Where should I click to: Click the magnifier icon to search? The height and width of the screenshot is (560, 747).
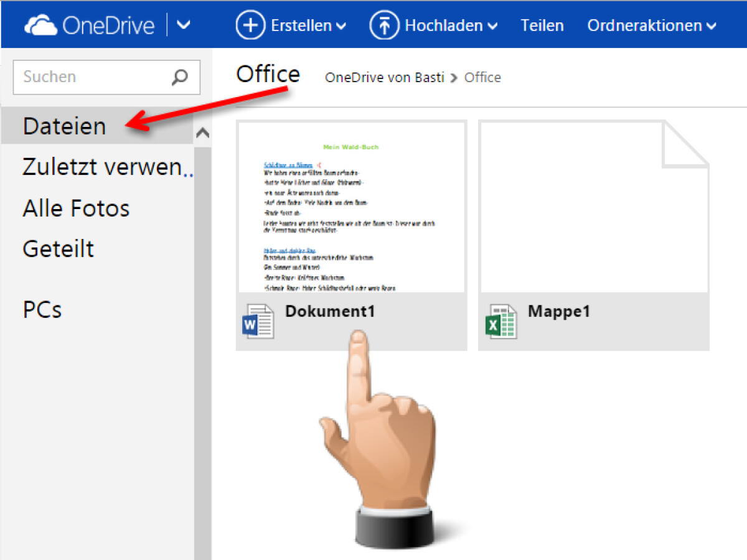tap(180, 77)
